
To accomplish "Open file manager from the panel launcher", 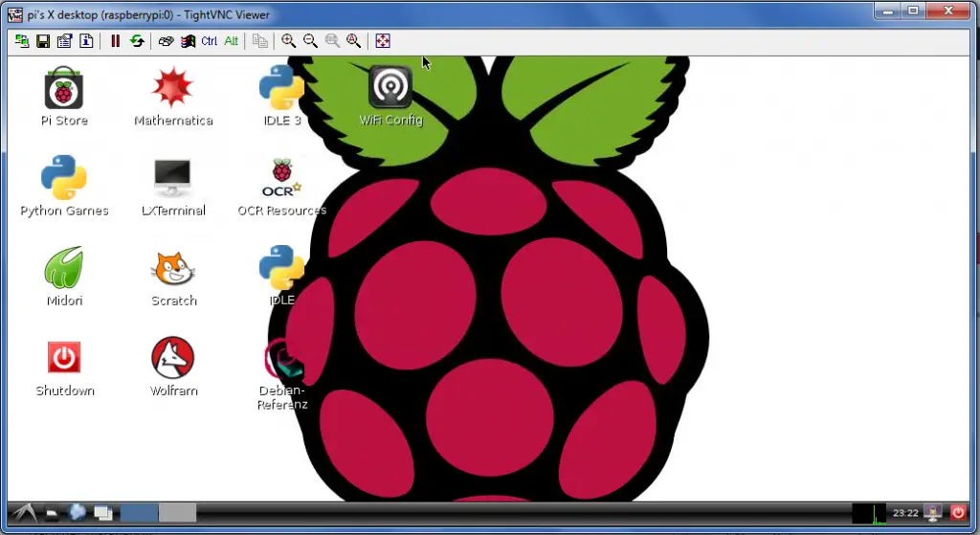I will point(52,514).
